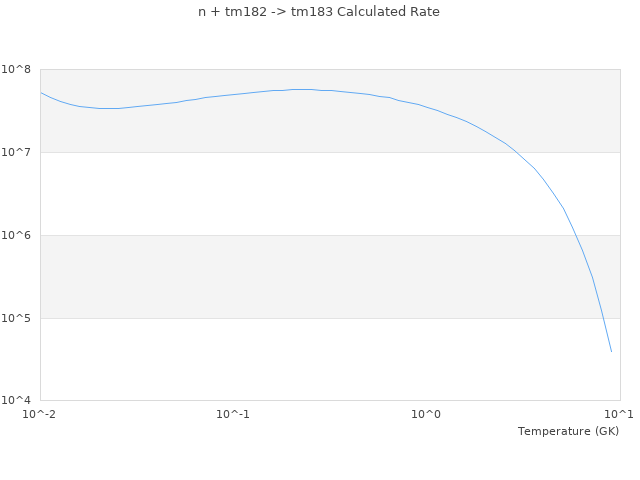Click the 10^-2 x-axis tick label
Screen dimensions: 640x480
[x=40, y=414]
